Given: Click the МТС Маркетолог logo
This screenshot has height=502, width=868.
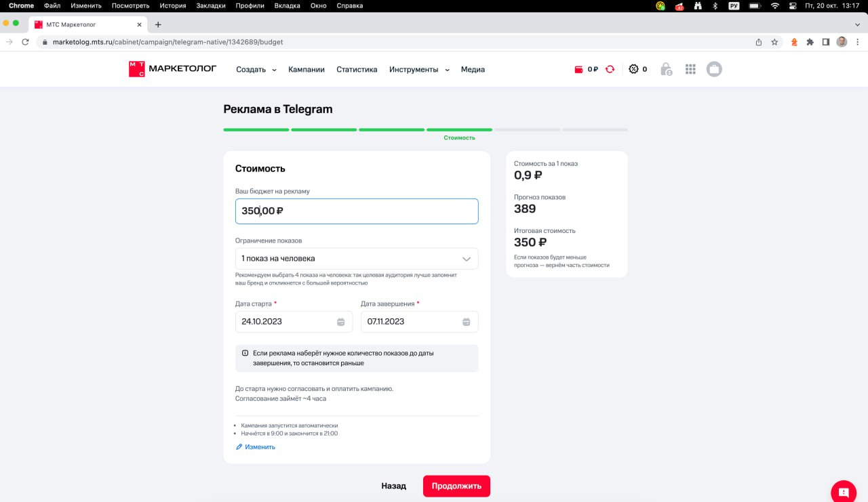Looking at the screenshot, I should point(173,69).
